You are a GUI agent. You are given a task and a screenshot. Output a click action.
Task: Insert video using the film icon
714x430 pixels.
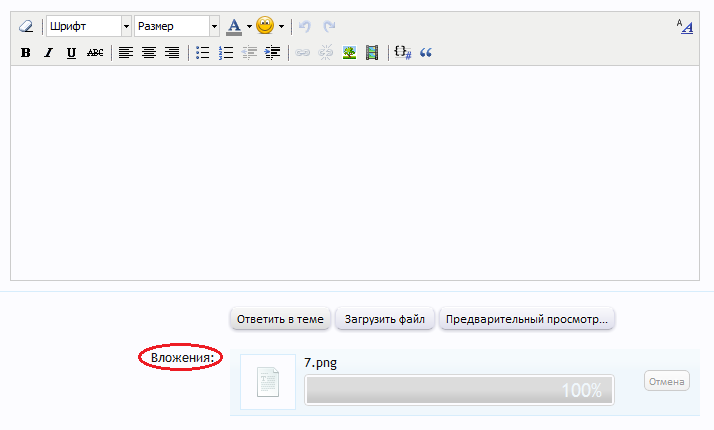coord(372,53)
